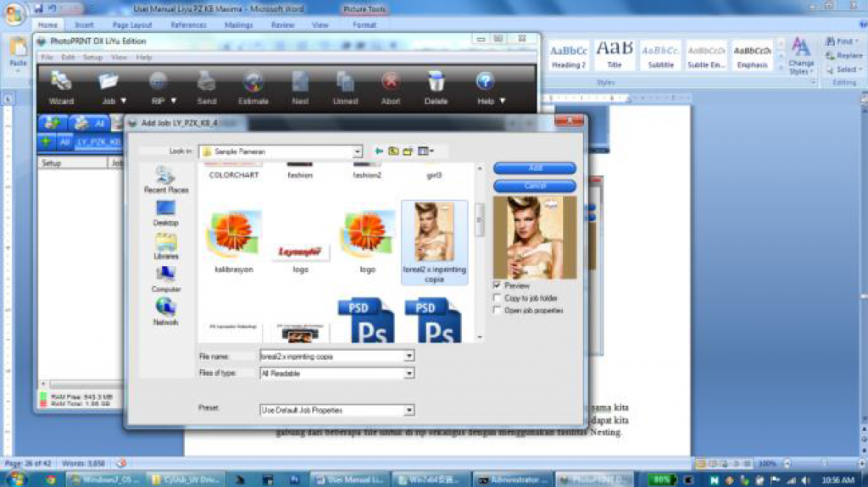Open the Files of type dropdown
The width and height of the screenshot is (868, 487).
point(409,374)
